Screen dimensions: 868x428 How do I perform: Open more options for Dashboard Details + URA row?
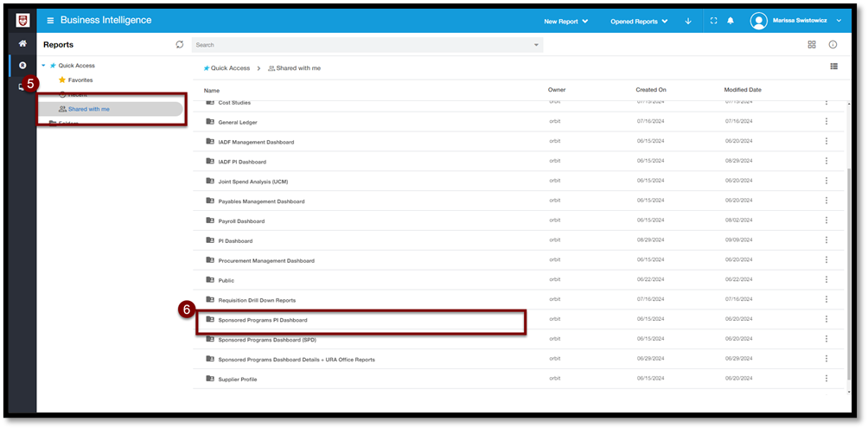coord(827,359)
